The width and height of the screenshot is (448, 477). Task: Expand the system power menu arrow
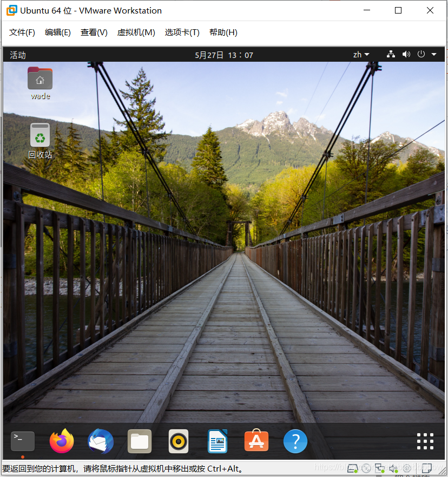(x=434, y=54)
